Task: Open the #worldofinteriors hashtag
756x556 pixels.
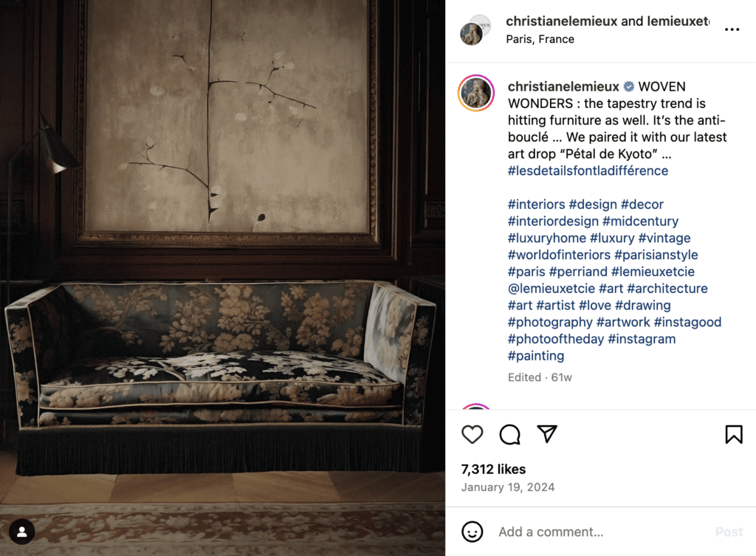Action: click(559, 255)
